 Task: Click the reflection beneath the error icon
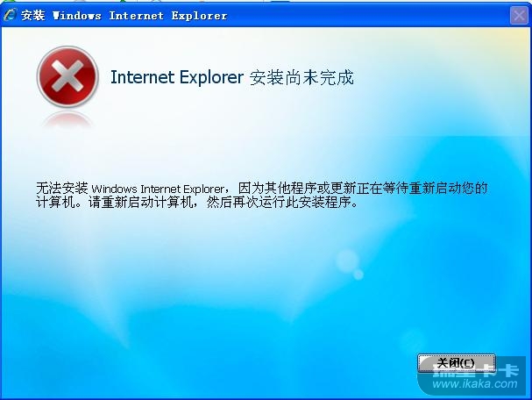(x=67, y=120)
